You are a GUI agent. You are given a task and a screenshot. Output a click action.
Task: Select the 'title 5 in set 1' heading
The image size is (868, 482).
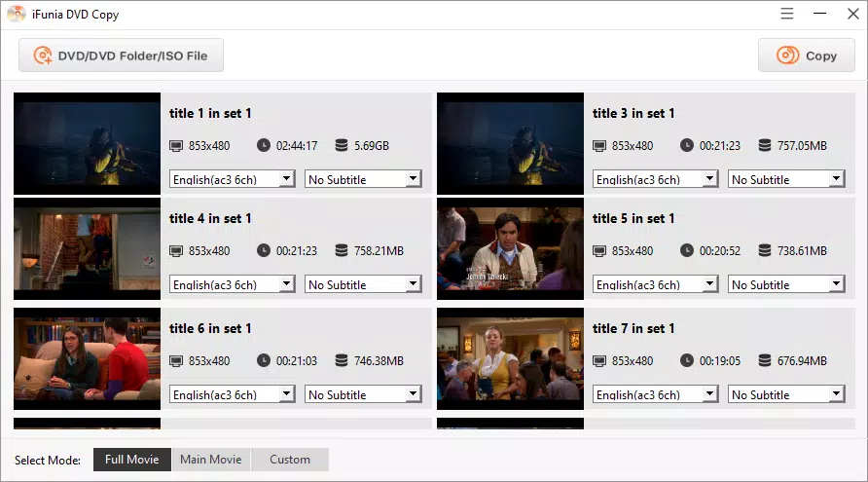coord(633,218)
